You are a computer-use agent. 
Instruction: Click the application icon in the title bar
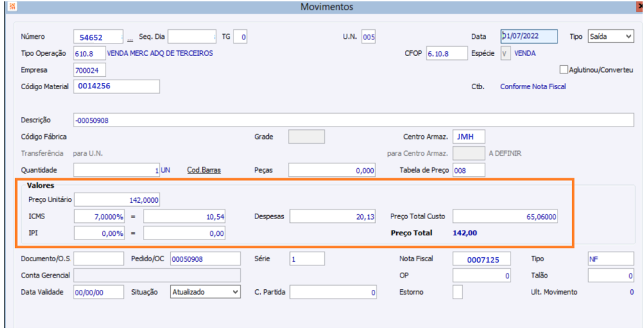pos(5,6)
